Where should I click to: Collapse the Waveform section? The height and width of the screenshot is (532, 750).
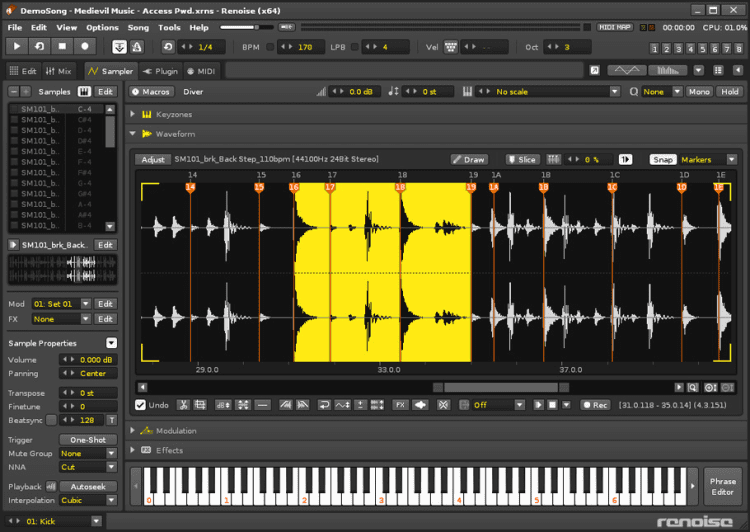(x=132, y=133)
